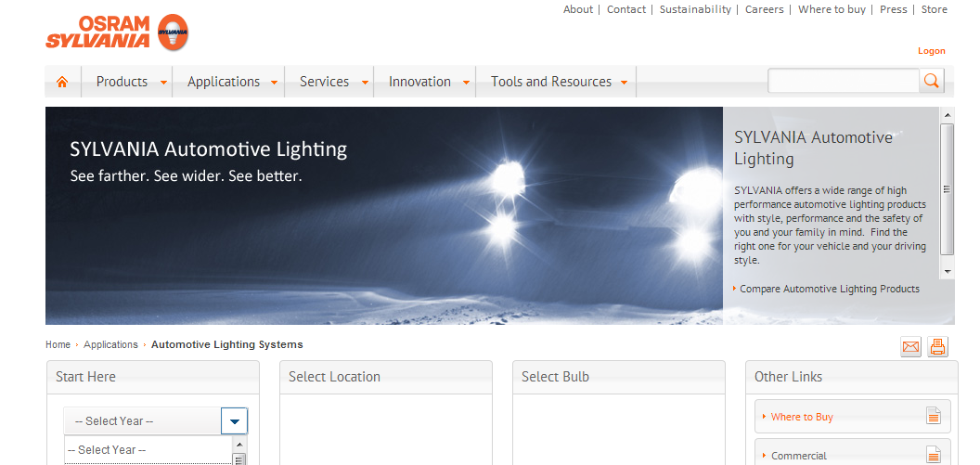Image resolution: width=980 pixels, height=465 pixels.
Task: Click the banner description scrollbar up arrow
Action: [x=948, y=114]
